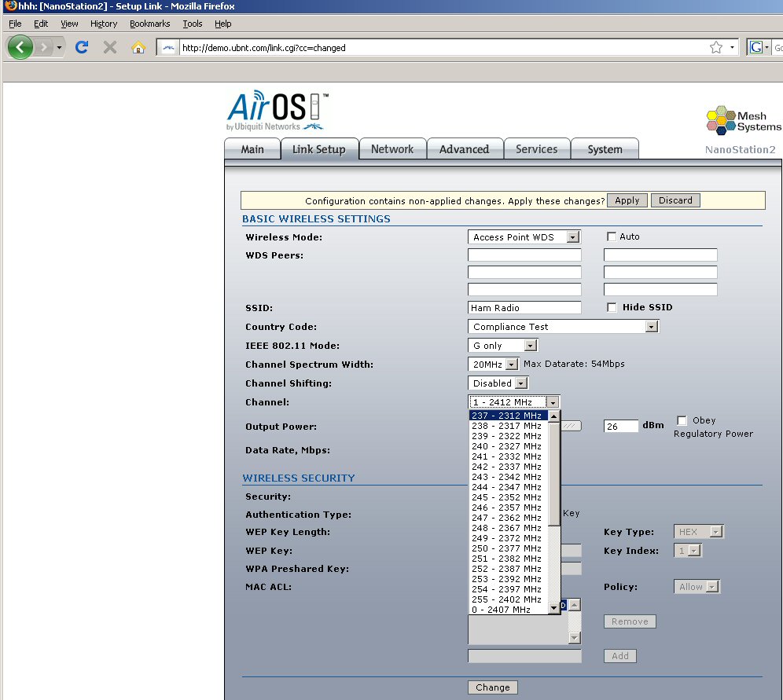Viewport: 783px width, 700px height.
Task: Click the SSID field containing Ham Radio
Action: click(x=524, y=308)
